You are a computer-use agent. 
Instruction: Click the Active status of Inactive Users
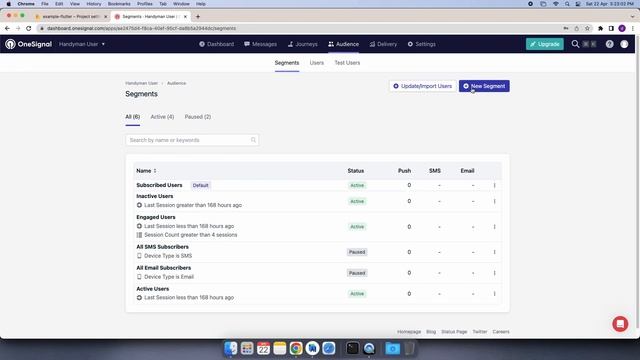click(x=357, y=201)
